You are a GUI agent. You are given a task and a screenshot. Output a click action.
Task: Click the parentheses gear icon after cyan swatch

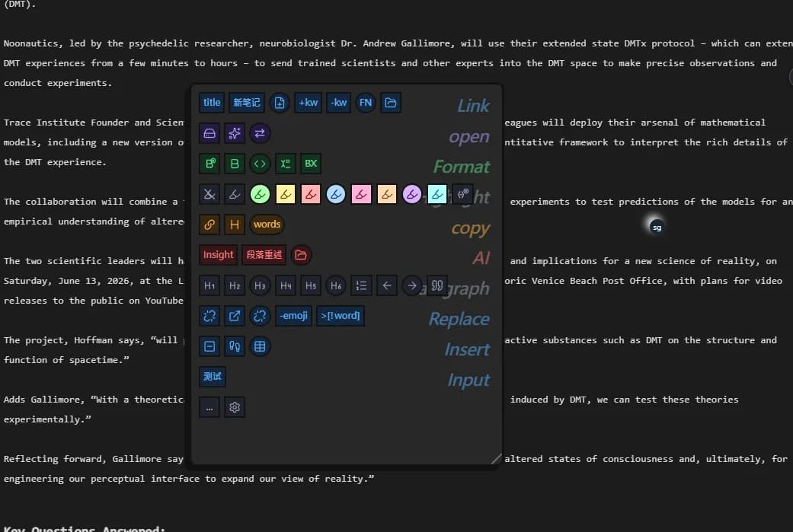(x=462, y=194)
